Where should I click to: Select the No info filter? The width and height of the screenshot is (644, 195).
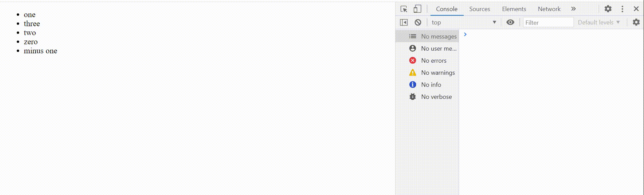(427, 85)
